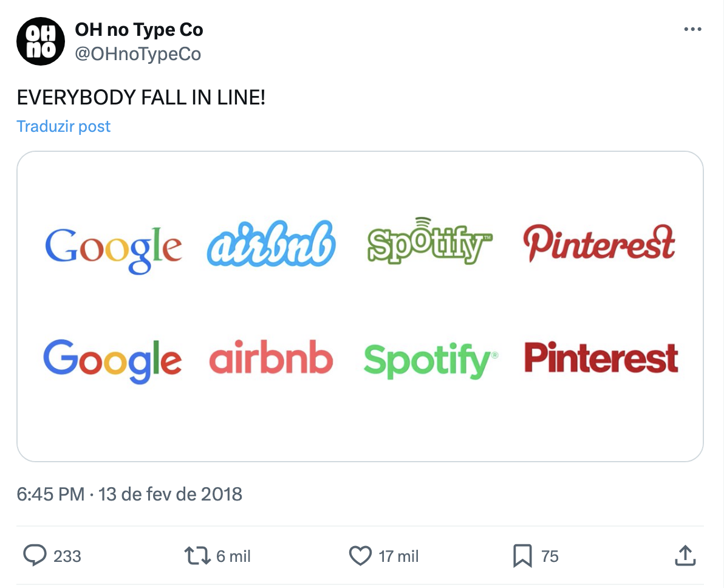Click the share upload icon

pos(685,555)
